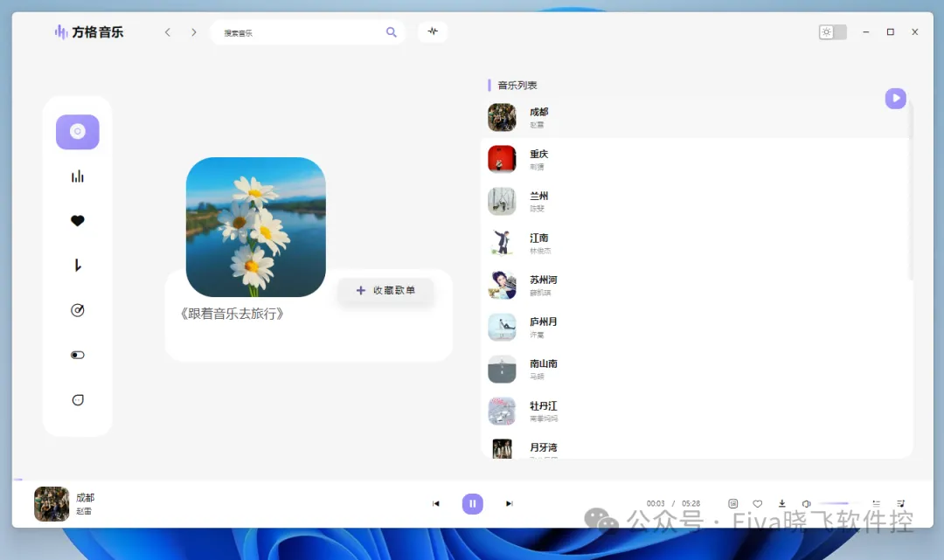Click the 江南 album cover thumbnail

(502, 243)
